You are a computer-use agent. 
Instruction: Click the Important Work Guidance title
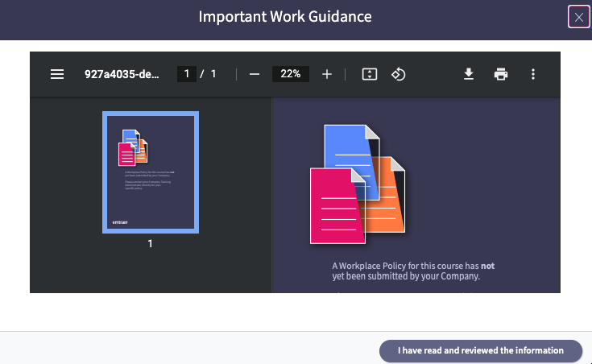tap(285, 17)
